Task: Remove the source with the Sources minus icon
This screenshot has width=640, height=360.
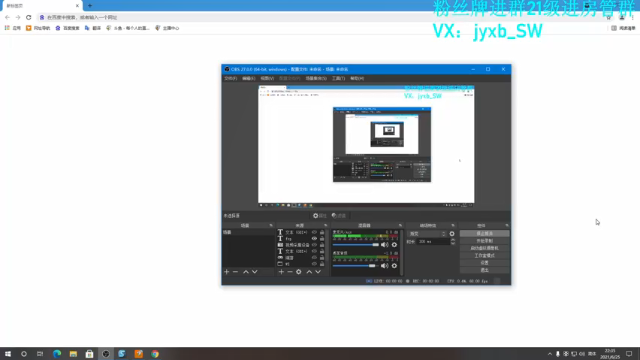Action: (290, 272)
